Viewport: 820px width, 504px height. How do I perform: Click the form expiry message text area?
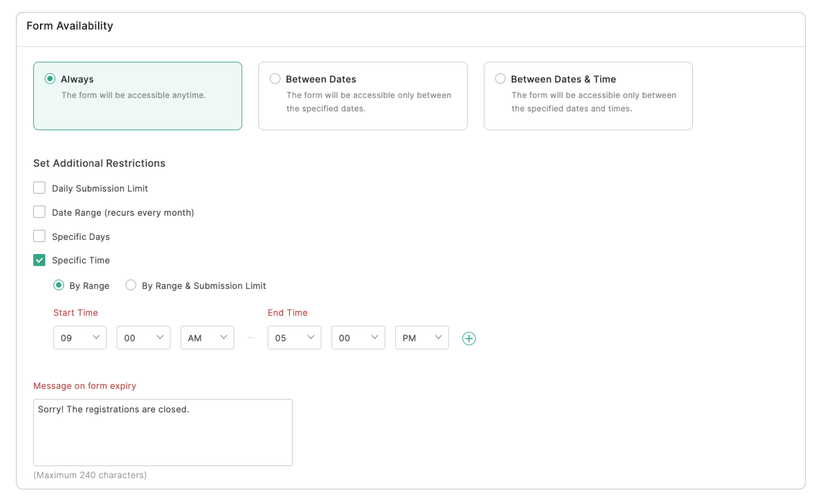pos(163,432)
